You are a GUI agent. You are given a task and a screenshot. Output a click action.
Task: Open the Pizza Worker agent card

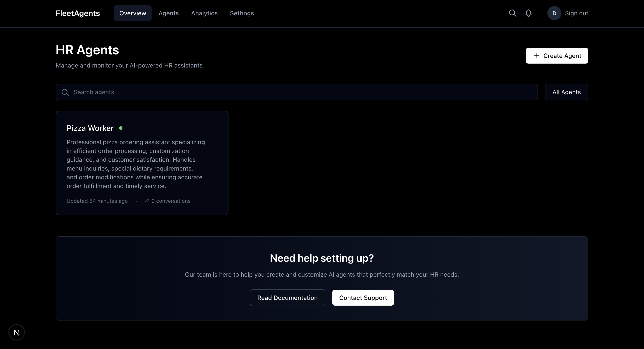pos(142,163)
